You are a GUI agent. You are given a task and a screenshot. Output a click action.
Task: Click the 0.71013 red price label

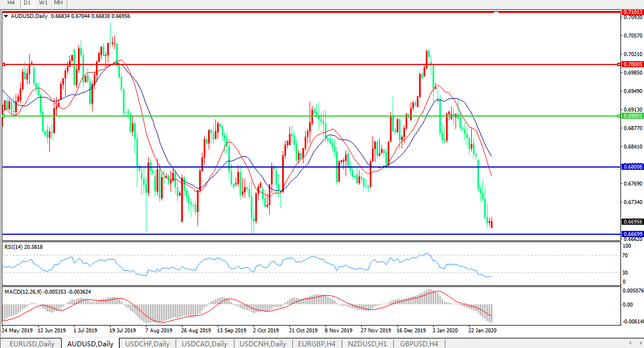click(x=632, y=12)
